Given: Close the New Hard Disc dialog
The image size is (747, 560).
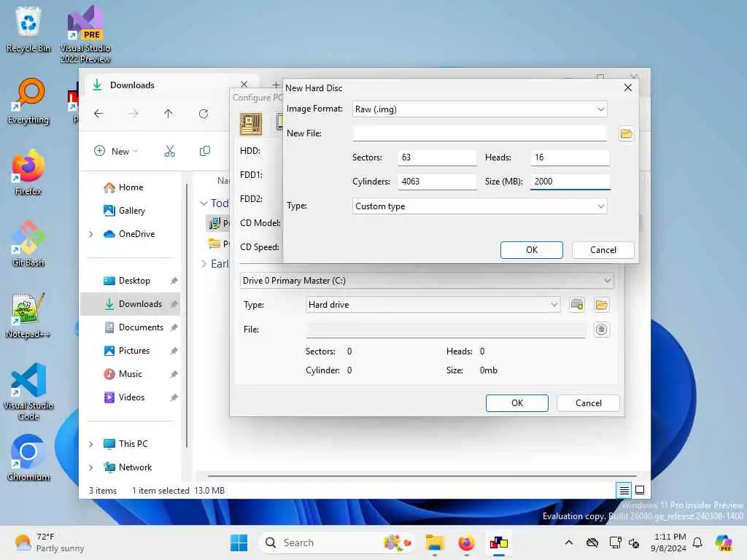Looking at the screenshot, I should tap(628, 87).
